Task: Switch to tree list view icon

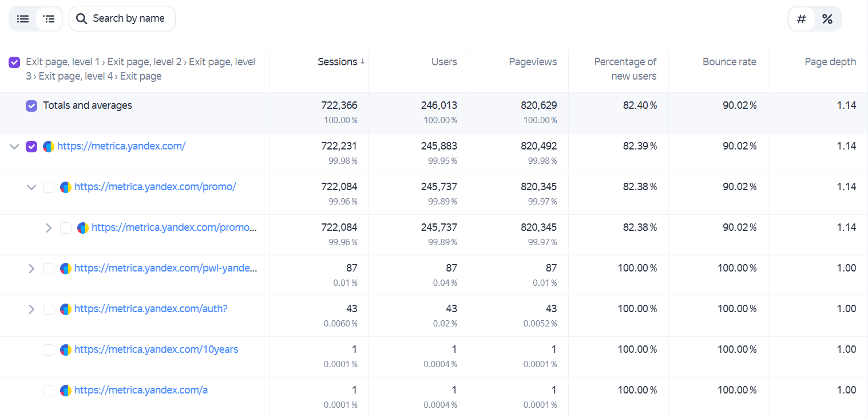Action: tap(49, 19)
